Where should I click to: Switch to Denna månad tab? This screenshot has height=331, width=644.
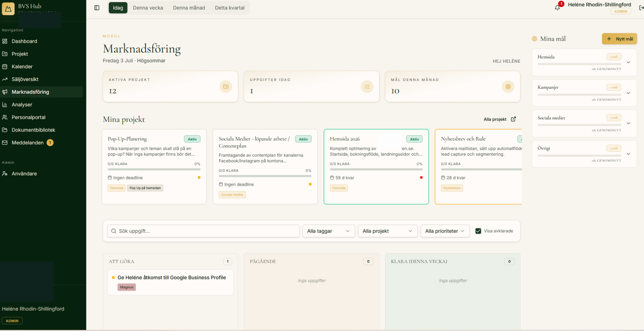tap(189, 8)
